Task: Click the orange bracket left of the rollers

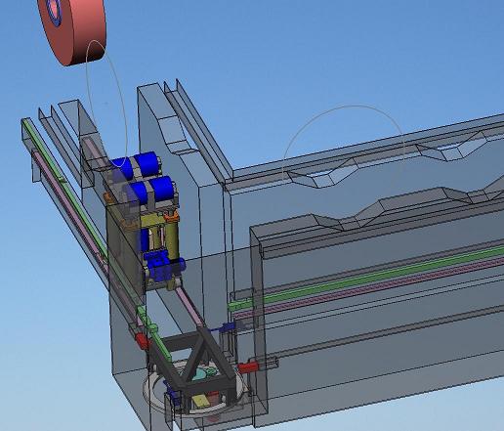Action: click(107, 196)
